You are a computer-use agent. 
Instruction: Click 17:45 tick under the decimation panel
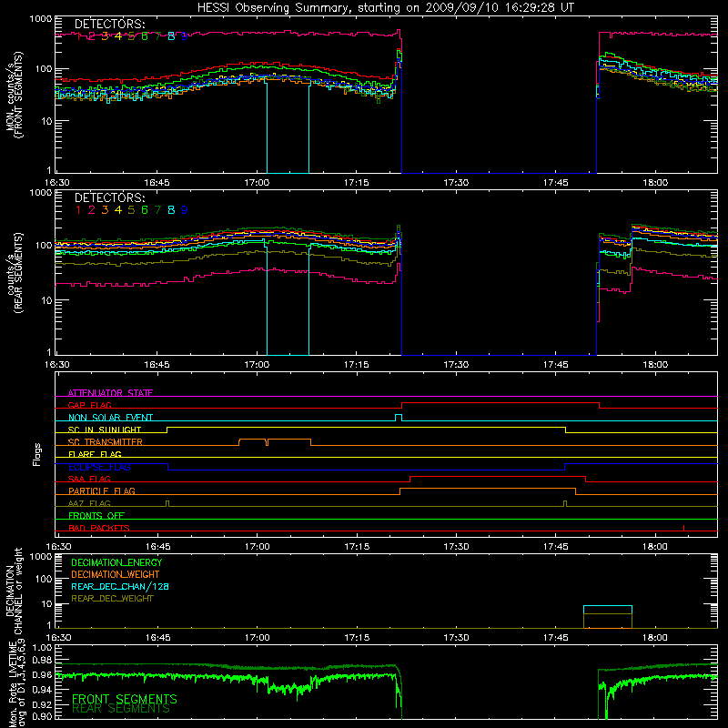point(555,638)
